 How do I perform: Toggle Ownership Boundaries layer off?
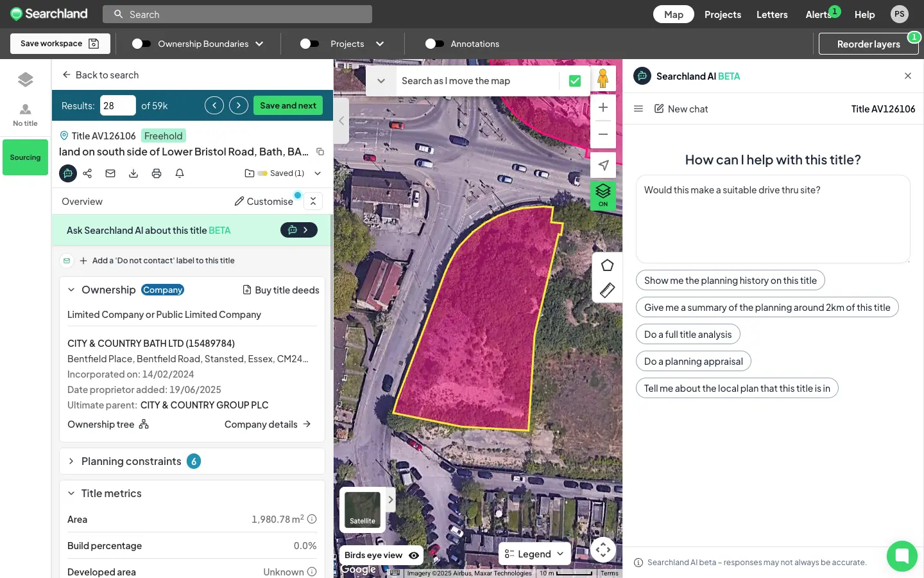[140, 44]
